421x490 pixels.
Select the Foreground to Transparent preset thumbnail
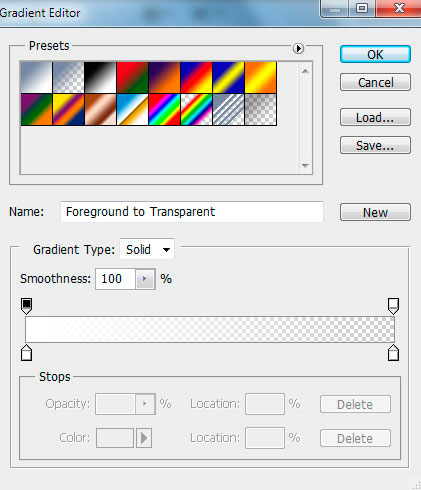click(68, 77)
